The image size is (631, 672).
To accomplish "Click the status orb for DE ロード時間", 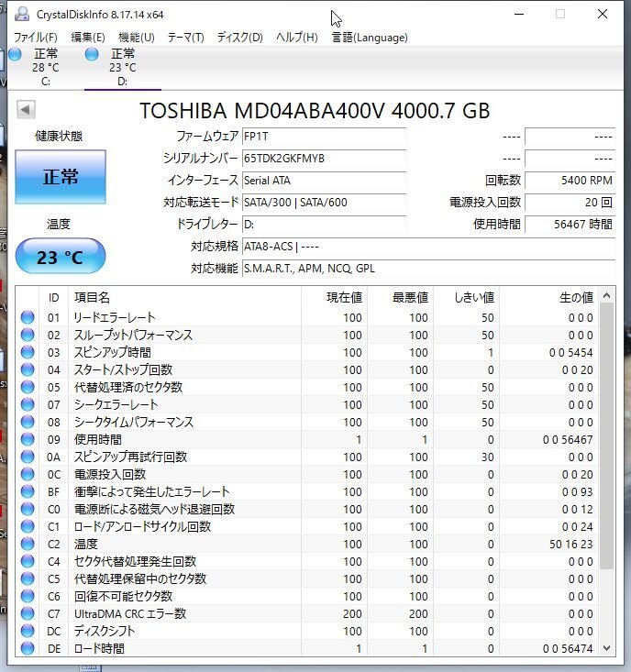I will pos(28,648).
